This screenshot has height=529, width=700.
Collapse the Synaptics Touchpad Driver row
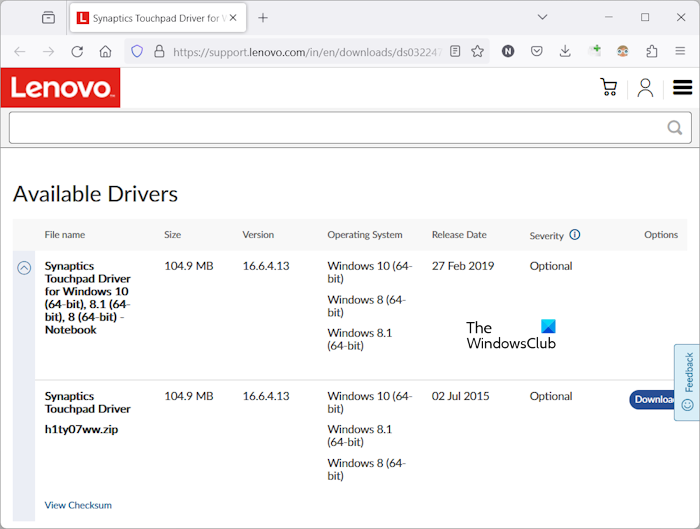click(x=25, y=268)
